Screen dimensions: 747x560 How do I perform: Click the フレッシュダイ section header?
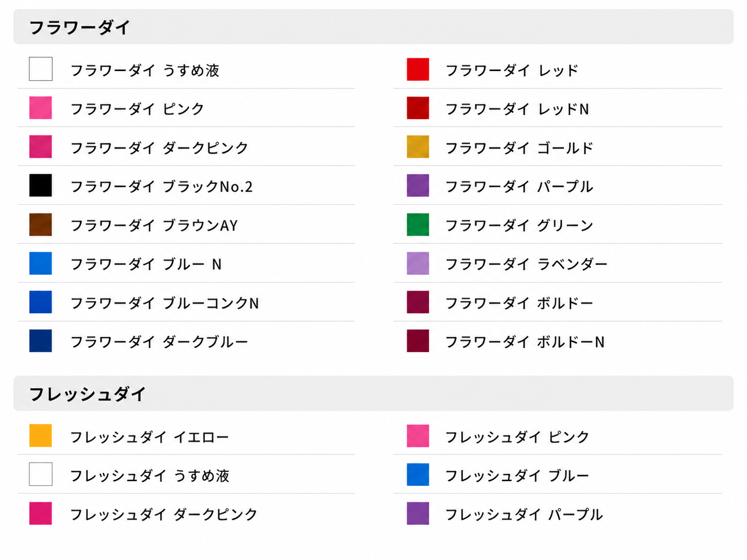pos(373,393)
